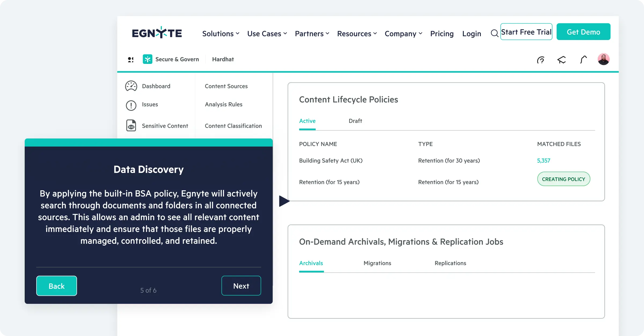Select the Retention (for 15 years) policy name
The height and width of the screenshot is (336, 644).
329,182
